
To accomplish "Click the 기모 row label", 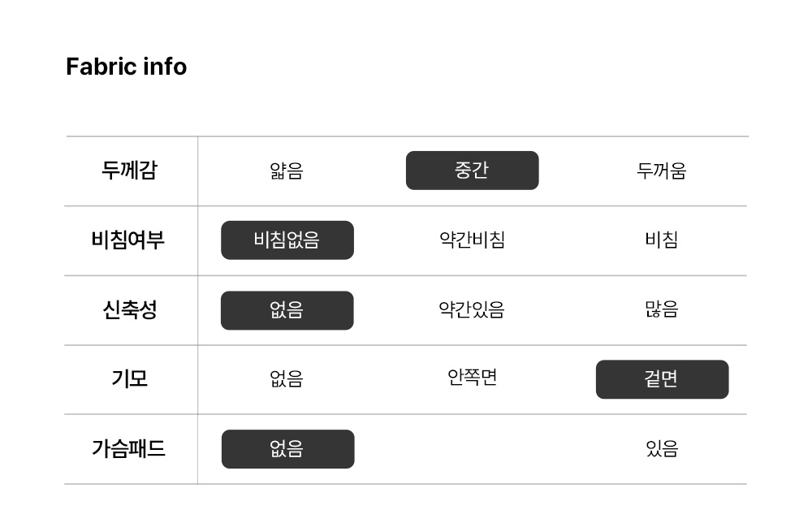I will click(129, 379).
